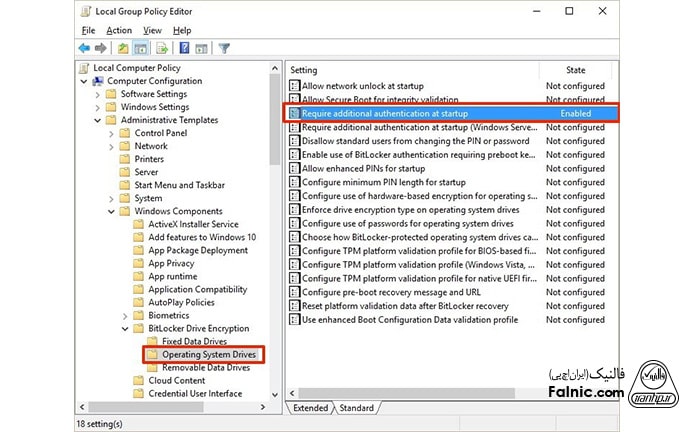Collapse the BitLocker Drive Encryption node
Image resolution: width=694 pixels, height=432 pixels.
coord(125,328)
